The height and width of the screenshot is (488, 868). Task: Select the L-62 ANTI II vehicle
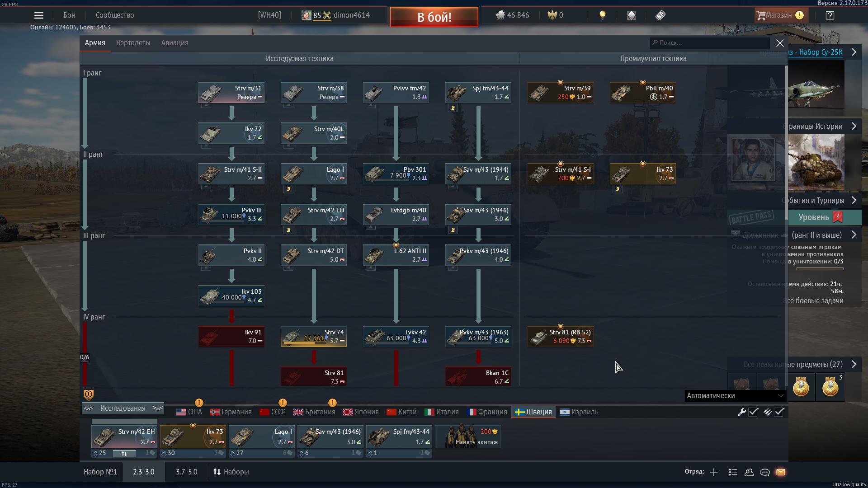(x=396, y=255)
